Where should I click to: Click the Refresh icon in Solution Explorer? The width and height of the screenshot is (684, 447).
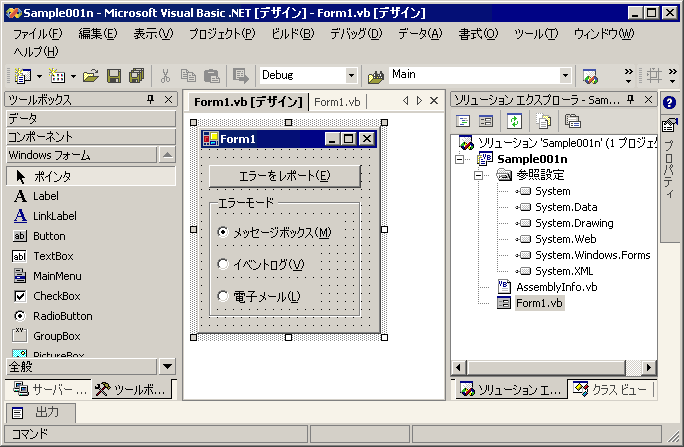point(514,121)
